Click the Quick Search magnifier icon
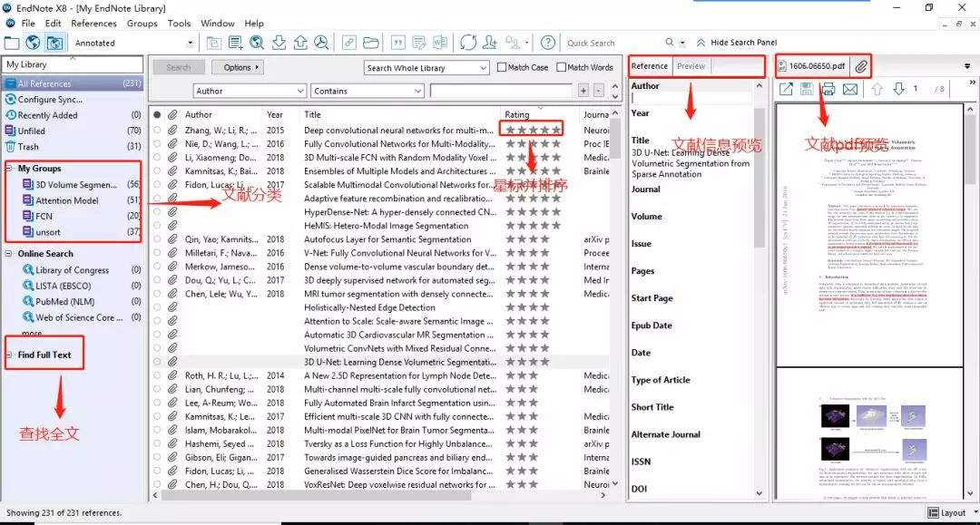This screenshot has height=525, width=980. point(670,43)
